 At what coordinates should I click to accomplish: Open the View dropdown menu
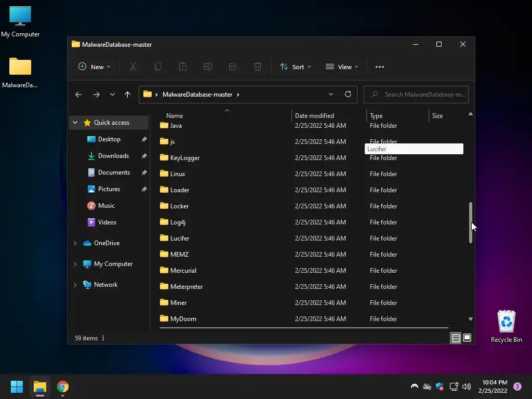click(x=342, y=67)
